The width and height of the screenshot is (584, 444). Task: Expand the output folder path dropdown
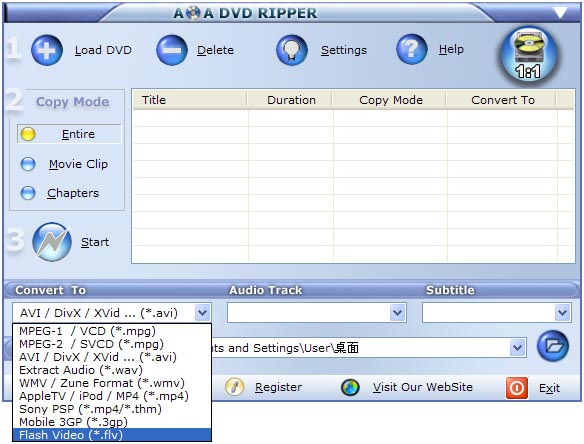tap(517, 348)
